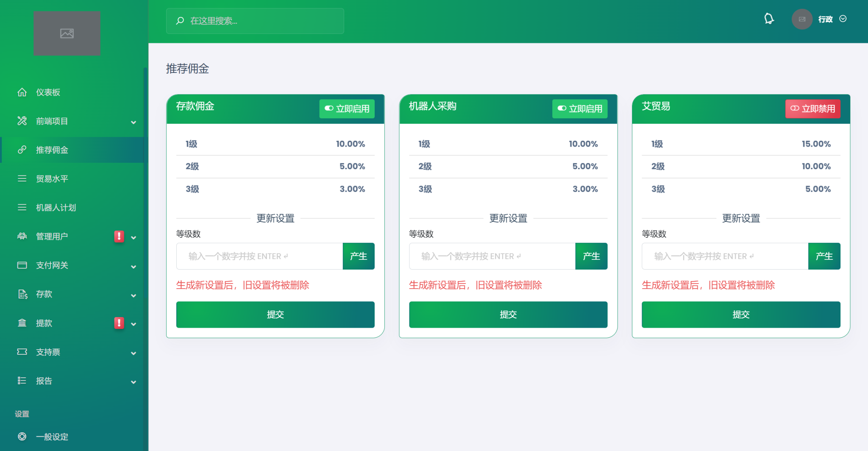Click the payment gateway card icon
Viewport: 868px width, 451px height.
click(x=22, y=265)
